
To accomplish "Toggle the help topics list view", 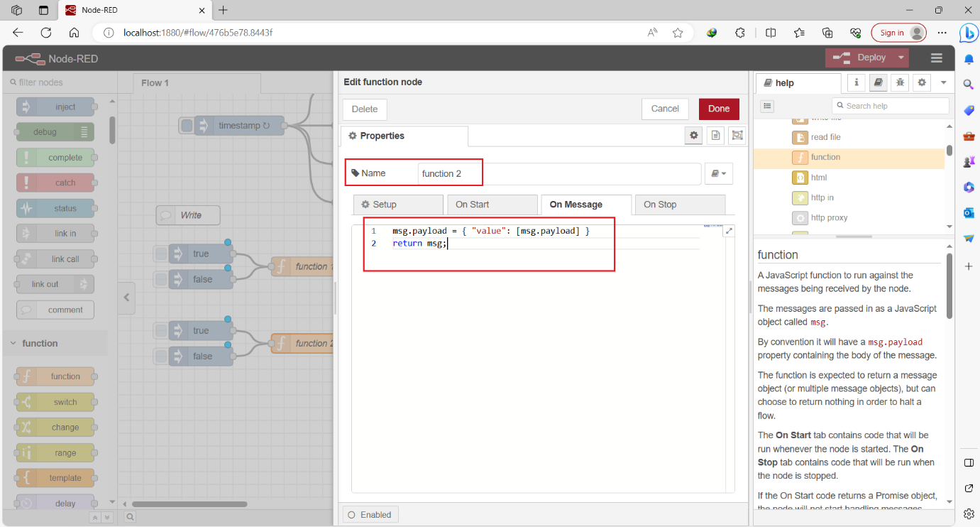I will pos(767,105).
